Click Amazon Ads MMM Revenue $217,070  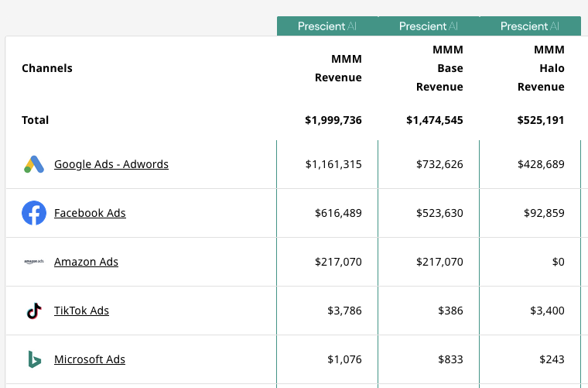pyautogui.click(x=338, y=262)
